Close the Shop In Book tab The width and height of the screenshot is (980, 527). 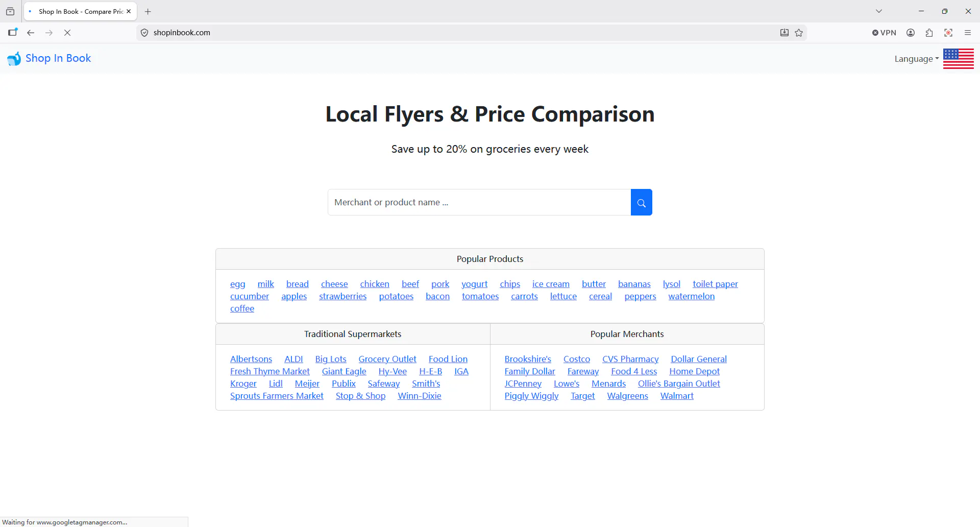pyautogui.click(x=129, y=11)
